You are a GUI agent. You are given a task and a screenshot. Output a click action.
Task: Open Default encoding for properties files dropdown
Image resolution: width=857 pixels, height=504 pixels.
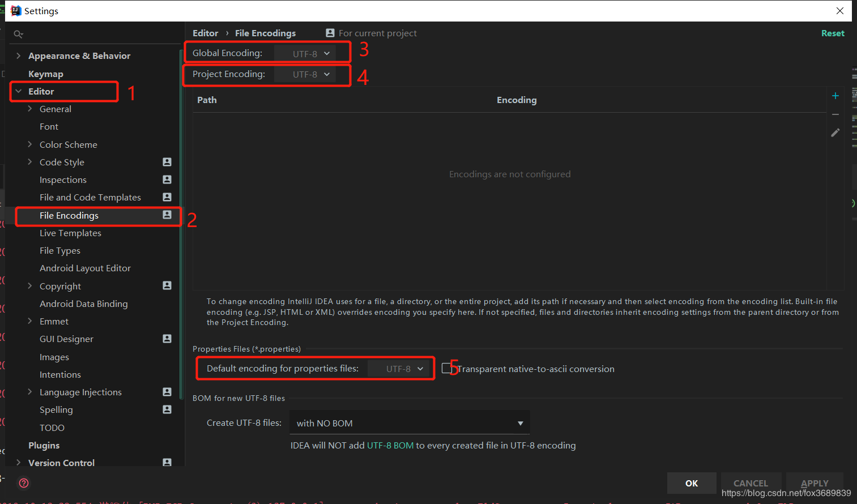(399, 369)
